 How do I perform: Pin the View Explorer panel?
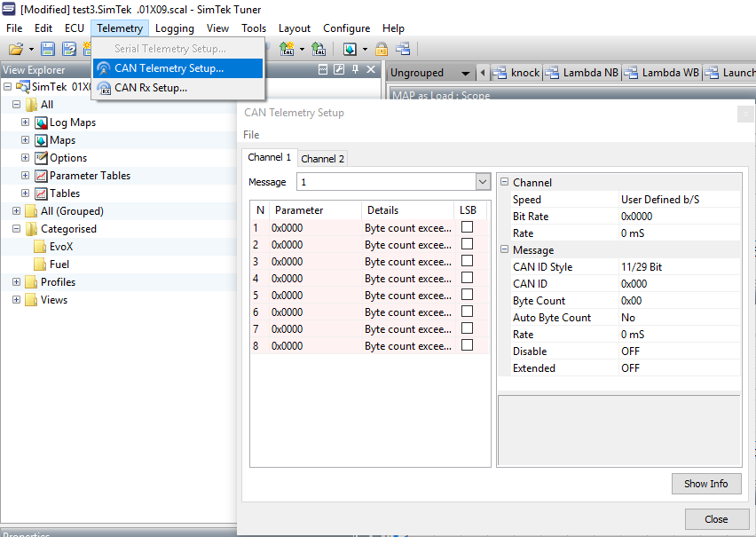(x=355, y=71)
